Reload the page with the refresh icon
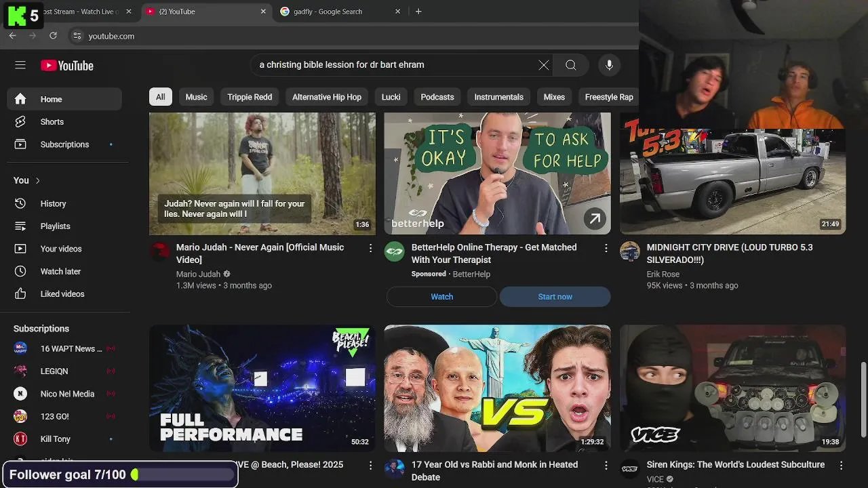The width and height of the screenshot is (868, 488). (53, 36)
